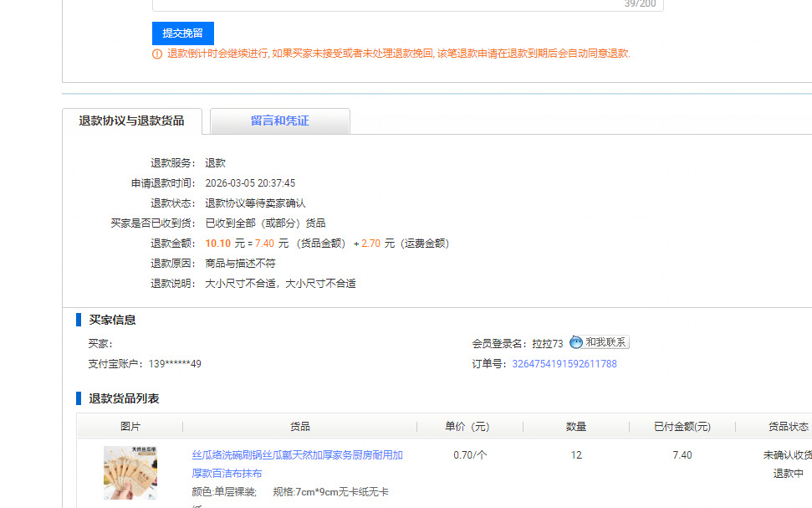The width and height of the screenshot is (812, 508).
Task: Click the character counter 39/200
Action: [640, 3]
